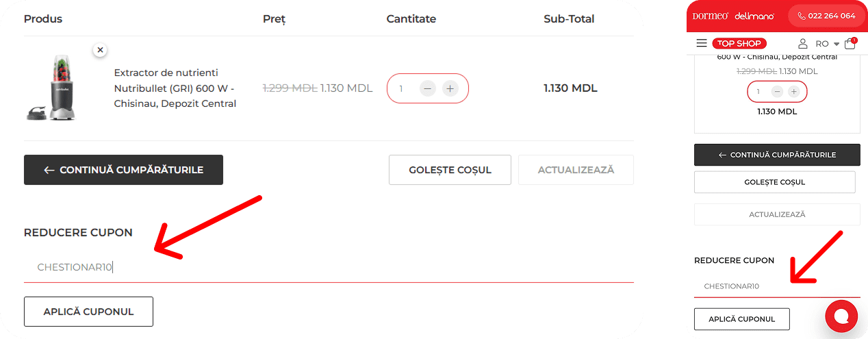Open the mobile hamburger menu
The height and width of the screenshot is (339, 868).
point(702,43)
